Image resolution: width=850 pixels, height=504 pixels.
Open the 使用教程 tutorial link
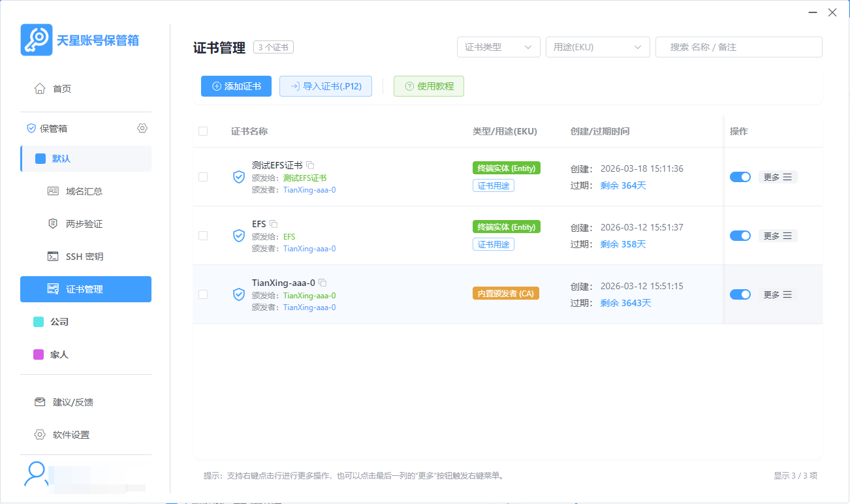point(428,86)
